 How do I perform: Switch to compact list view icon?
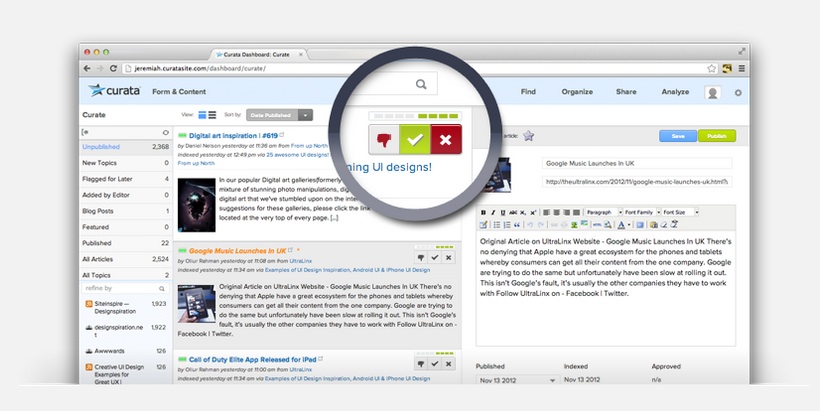point(212,115)
